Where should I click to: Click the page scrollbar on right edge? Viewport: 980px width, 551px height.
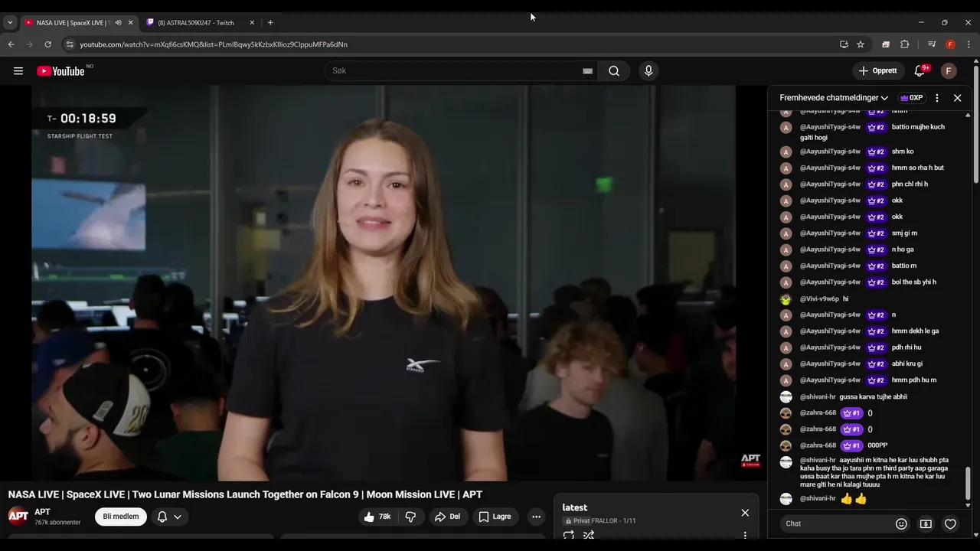pyautogui.click(x=976, y=126)
